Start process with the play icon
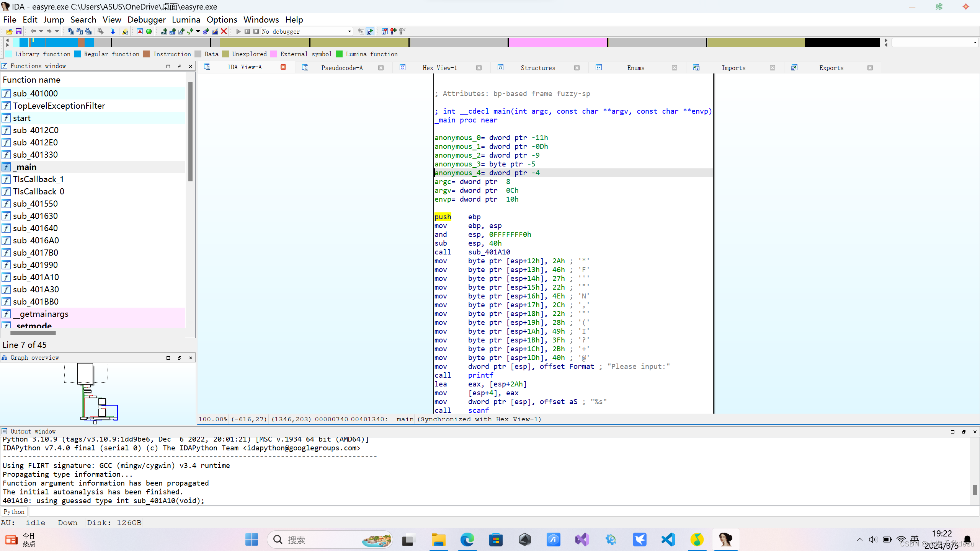 click(238, 31)
